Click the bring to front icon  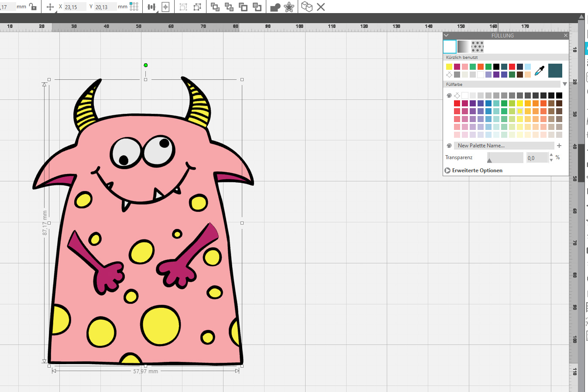215,7
